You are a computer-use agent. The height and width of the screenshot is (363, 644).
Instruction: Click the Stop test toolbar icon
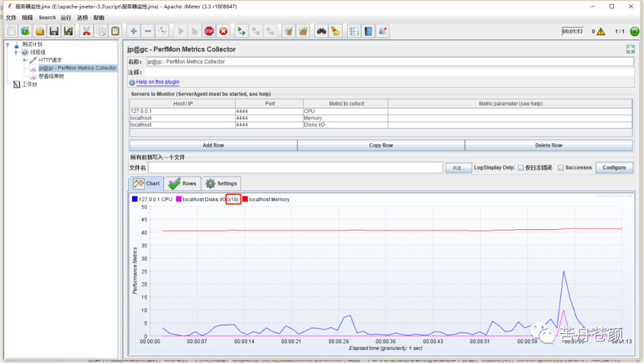point(209,31)
